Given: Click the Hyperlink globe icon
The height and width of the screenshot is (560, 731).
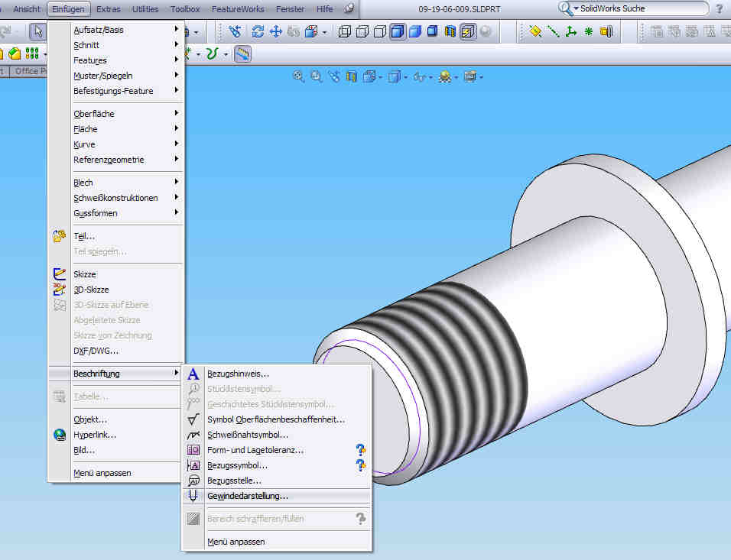Looking at the screenshot, I should point(60,435).
